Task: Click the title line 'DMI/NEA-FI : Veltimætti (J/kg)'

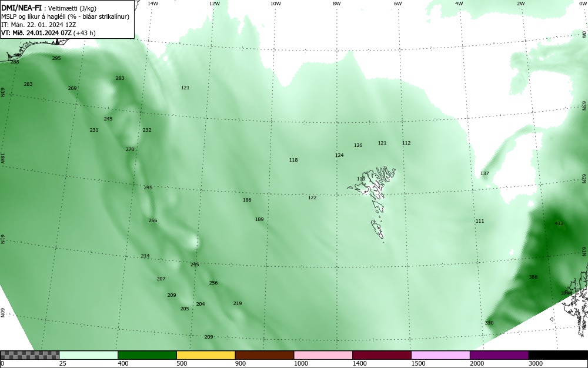Action: coord(49,8)
